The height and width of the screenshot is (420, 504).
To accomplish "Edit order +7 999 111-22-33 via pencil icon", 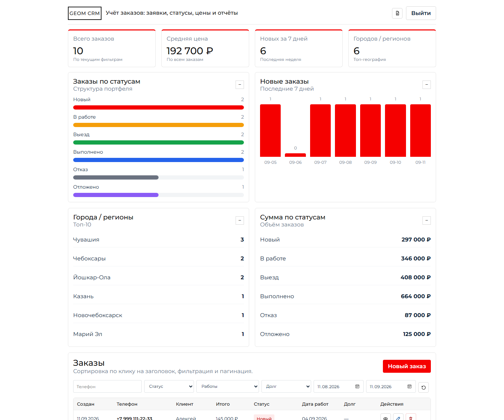I will tap(398, 418).
